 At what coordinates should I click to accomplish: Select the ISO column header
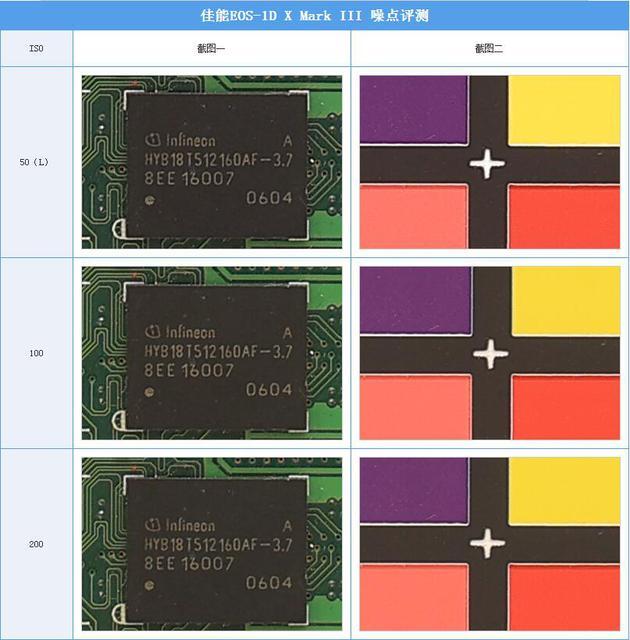click(36, 48)
